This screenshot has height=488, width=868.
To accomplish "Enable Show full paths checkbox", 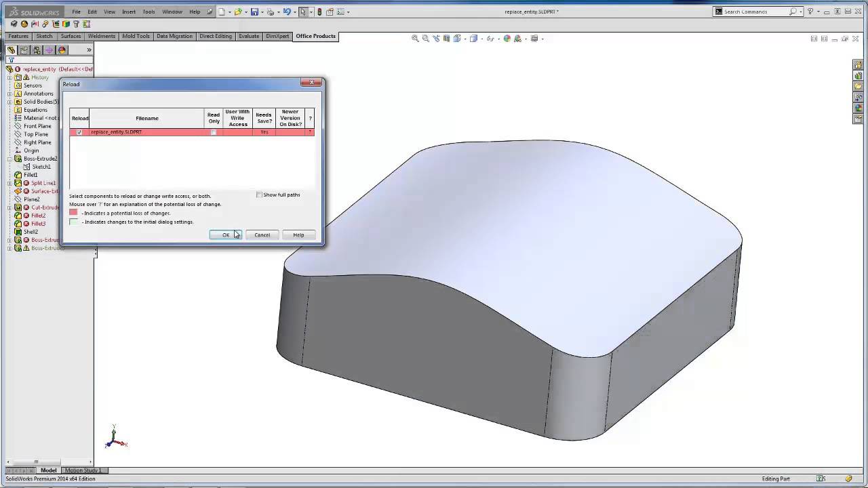I will pos(259,195).
